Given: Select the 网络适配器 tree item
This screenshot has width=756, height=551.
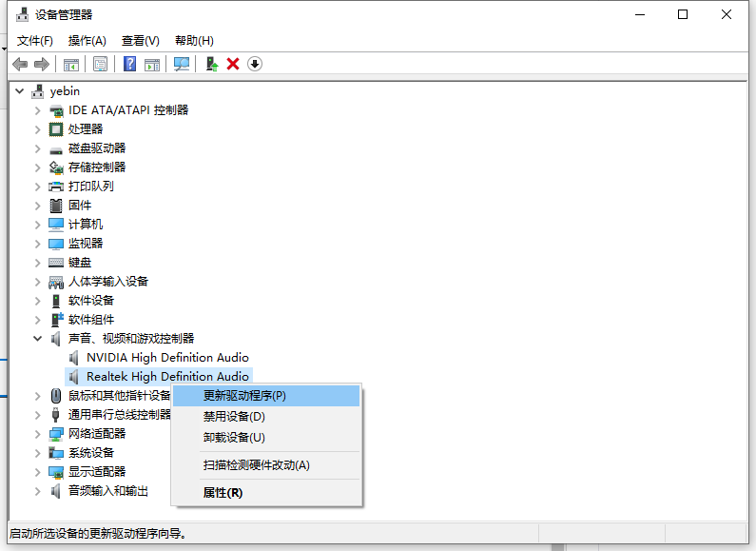Looking at the screenshot, I should pos(97,434).
